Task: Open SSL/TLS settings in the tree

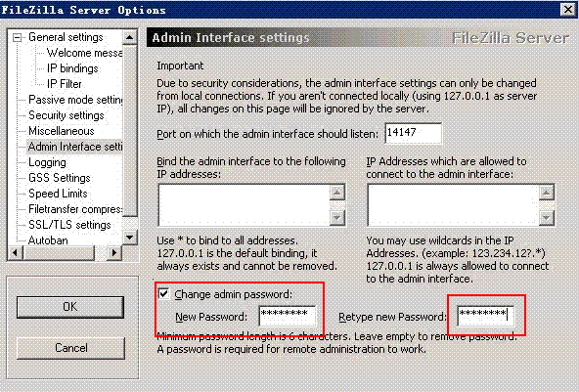Action: tap(69, 225)
